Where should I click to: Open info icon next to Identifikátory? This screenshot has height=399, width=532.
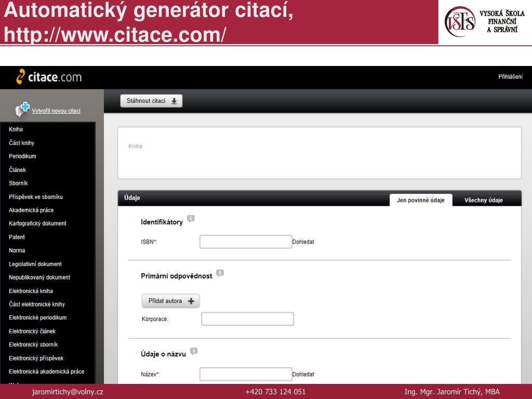click(x=191, y=219)
